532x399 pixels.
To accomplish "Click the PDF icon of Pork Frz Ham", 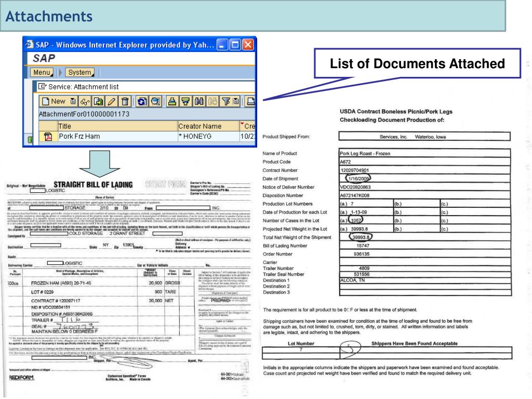I will [x=48, y=137].
